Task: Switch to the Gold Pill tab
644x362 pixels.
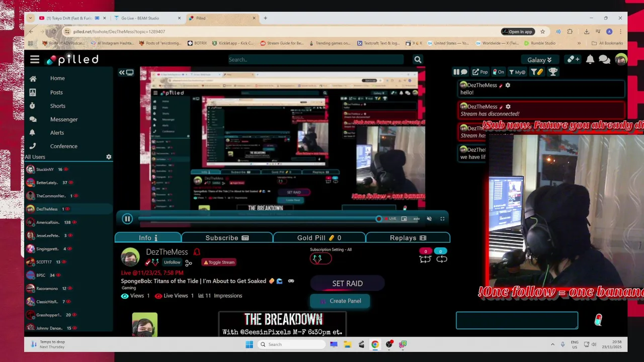Action: click(x=319, y=238)
